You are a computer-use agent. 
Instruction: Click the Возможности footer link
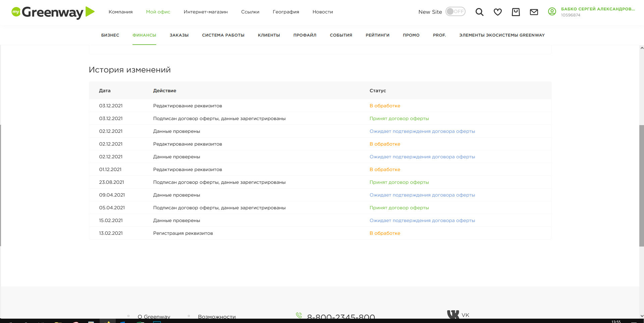pyautogui.click(x=217, y=316)
